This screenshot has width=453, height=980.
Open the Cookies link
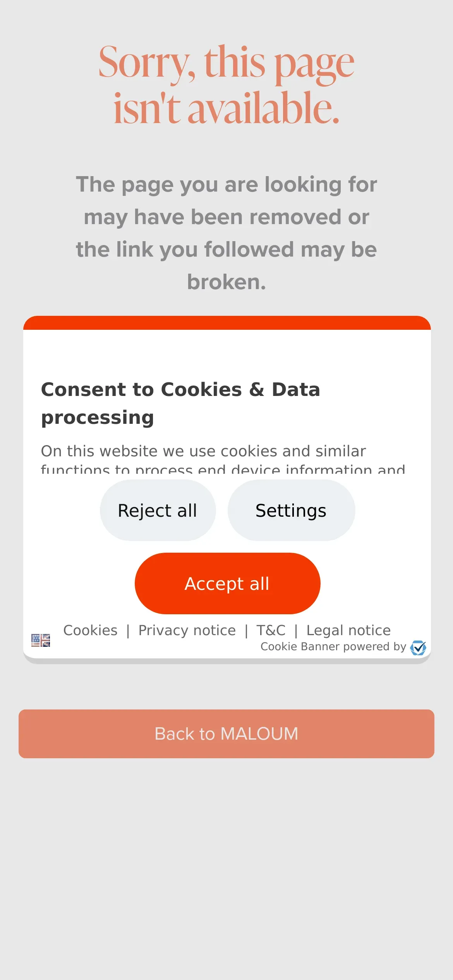[90, 630]
